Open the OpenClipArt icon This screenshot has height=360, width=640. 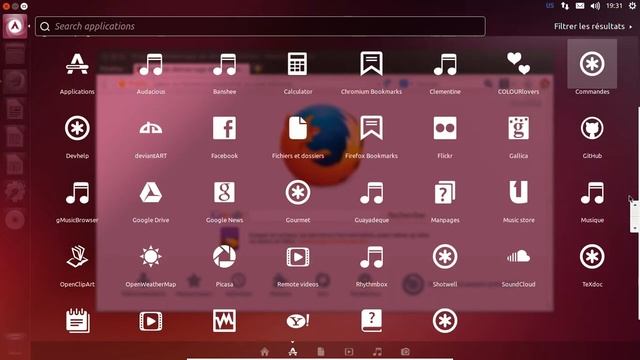(77, 256)
